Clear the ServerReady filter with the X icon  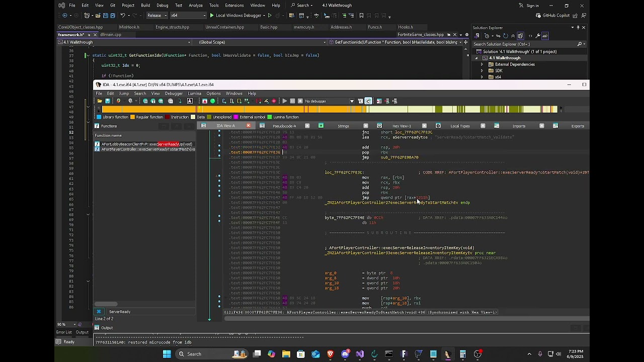tap(99, 312)
